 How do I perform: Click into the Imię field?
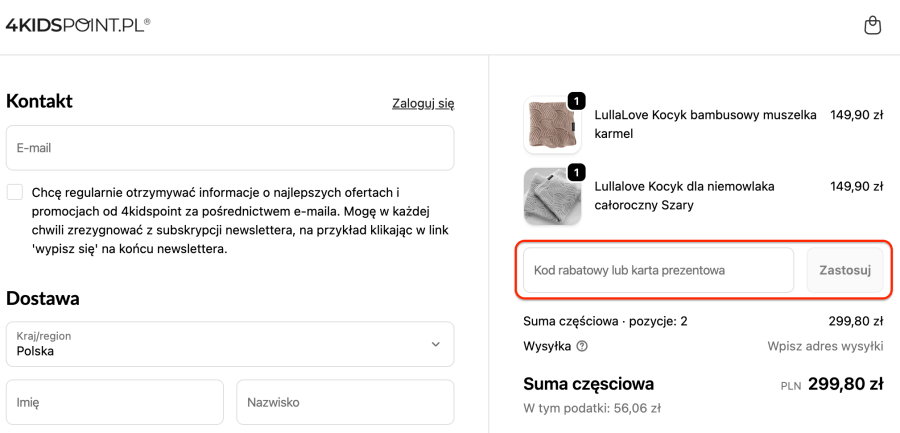115,402
